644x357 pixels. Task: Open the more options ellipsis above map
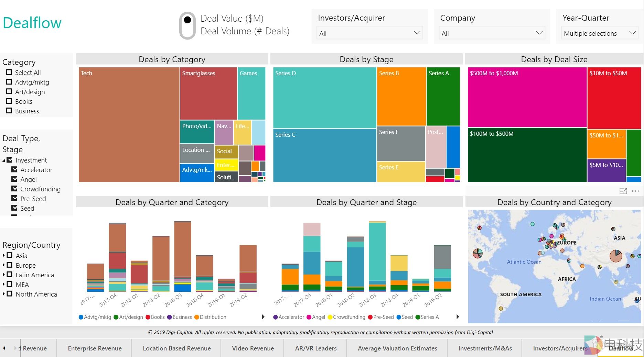(x=636, y=191)
